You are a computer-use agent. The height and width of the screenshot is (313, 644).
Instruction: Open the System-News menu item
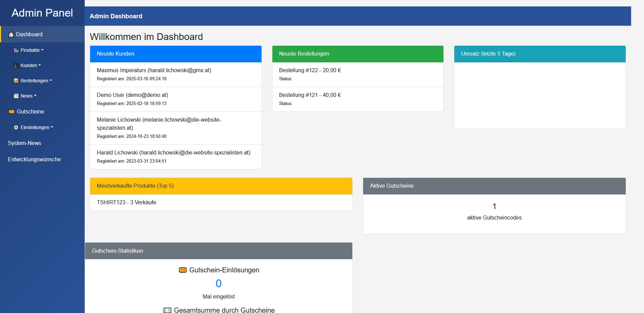point(24,143)
